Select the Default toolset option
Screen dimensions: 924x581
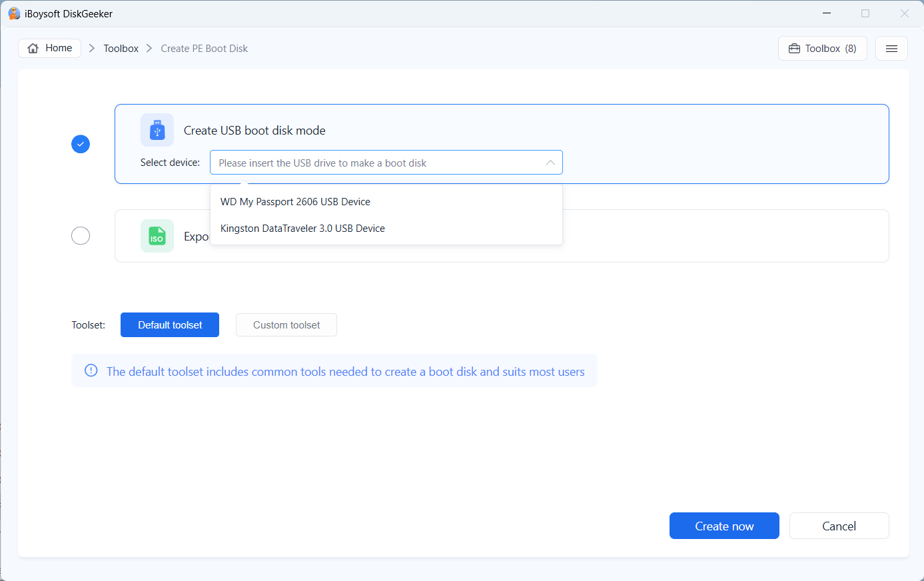click(x=170, y=325)
